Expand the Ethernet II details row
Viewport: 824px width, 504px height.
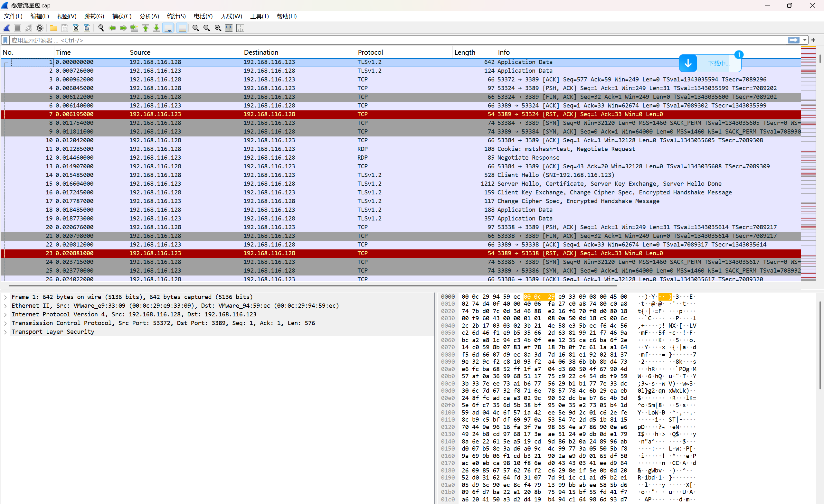5,305
